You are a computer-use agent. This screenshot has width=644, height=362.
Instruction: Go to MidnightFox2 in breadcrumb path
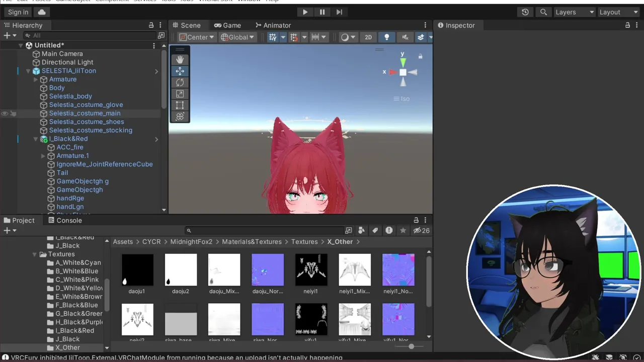191,242
